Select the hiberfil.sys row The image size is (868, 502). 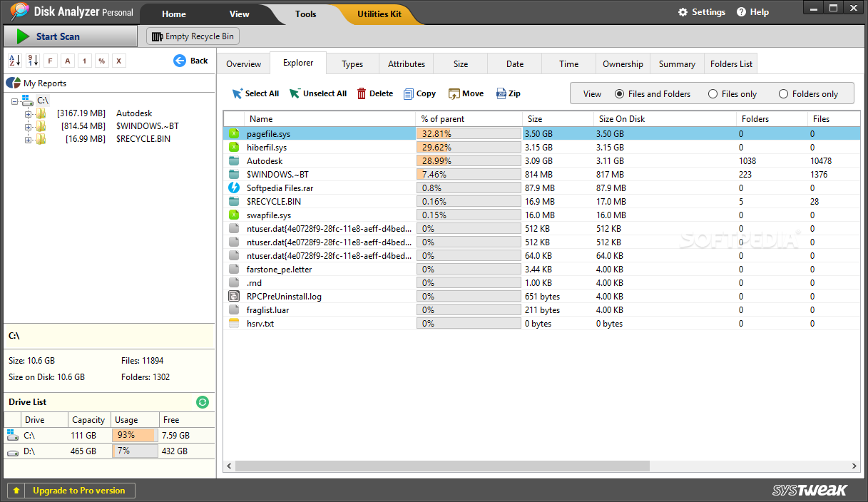pos(542,147)
